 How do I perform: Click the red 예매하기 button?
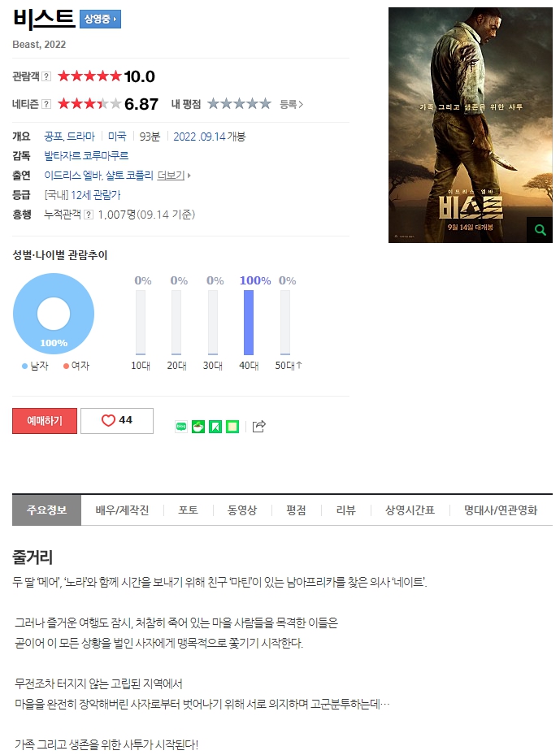(x=45, y=421)
